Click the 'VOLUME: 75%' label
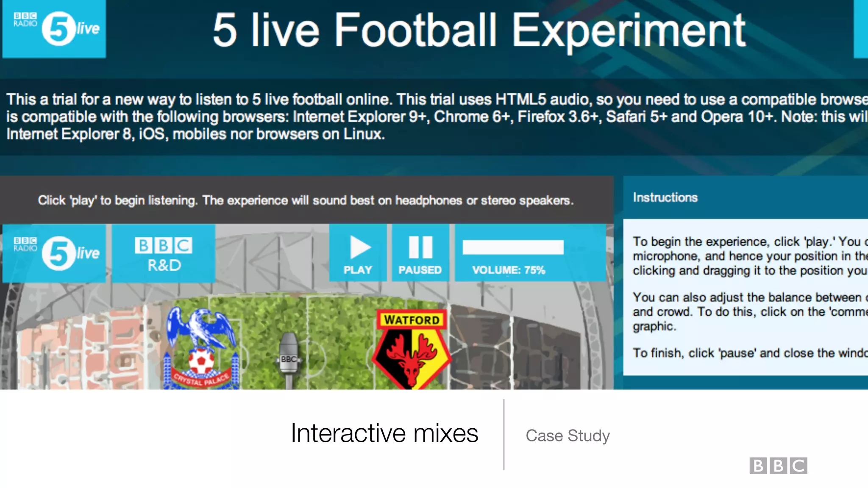The image size is (868, 488). pyautogui.click(x=509, y=270)
